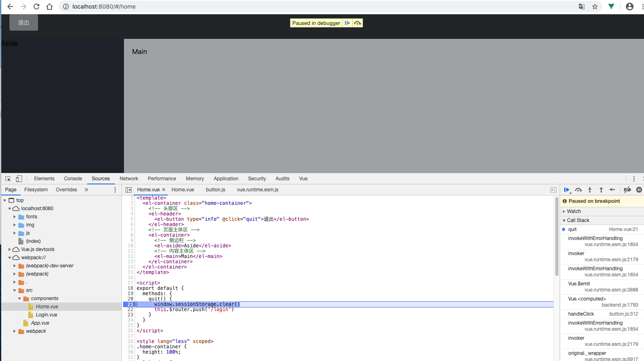Click step out of current function
The width and height of the screenshot is (644, 361).
point(601,190)
